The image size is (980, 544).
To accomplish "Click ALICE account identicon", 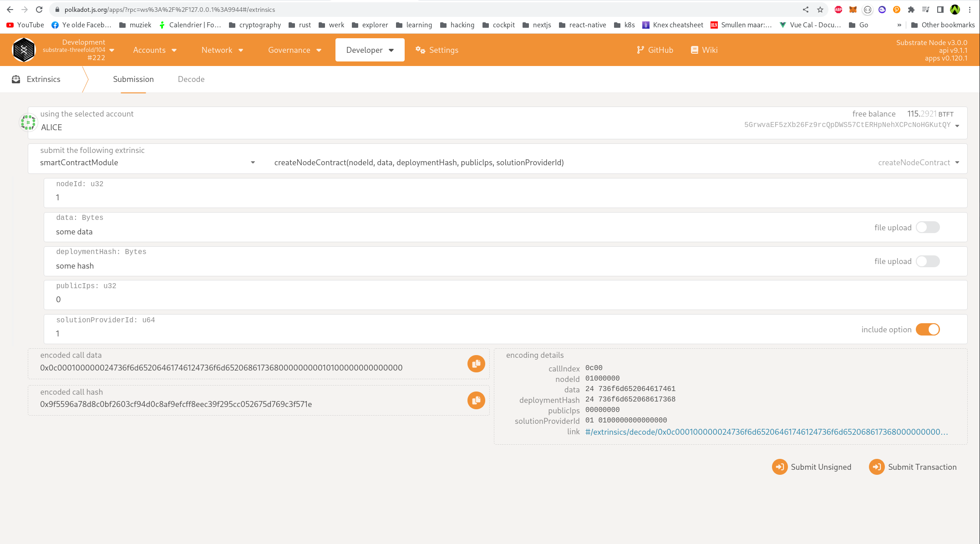I will click(28, 122).
